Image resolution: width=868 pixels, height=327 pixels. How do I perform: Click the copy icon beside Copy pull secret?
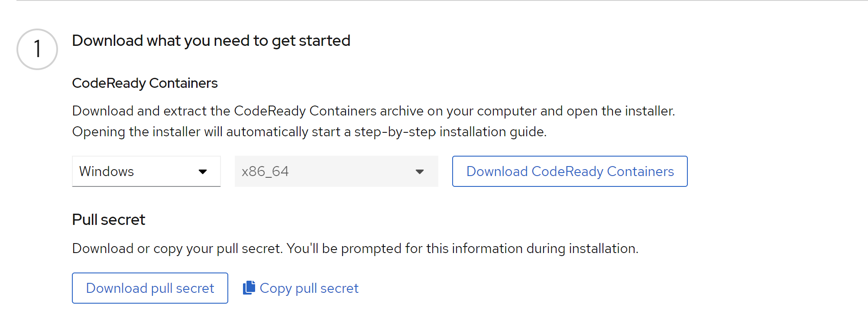pyautogui.click(x=249, y=288)
